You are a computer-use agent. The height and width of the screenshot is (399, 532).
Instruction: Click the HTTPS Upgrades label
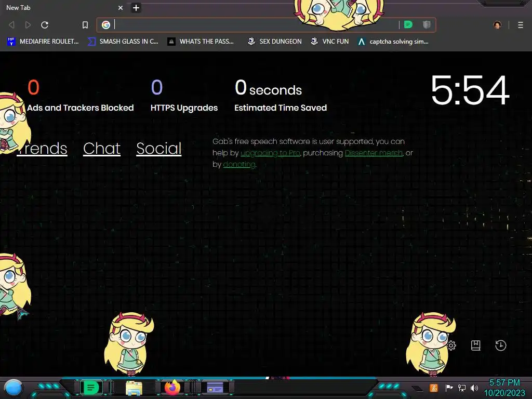[x=184, y=108]
